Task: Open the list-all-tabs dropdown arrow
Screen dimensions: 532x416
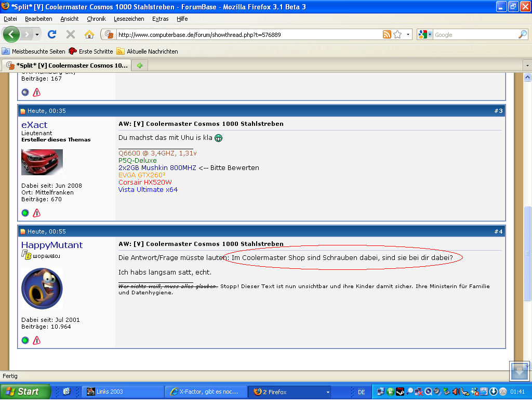Action: (527, 65)
